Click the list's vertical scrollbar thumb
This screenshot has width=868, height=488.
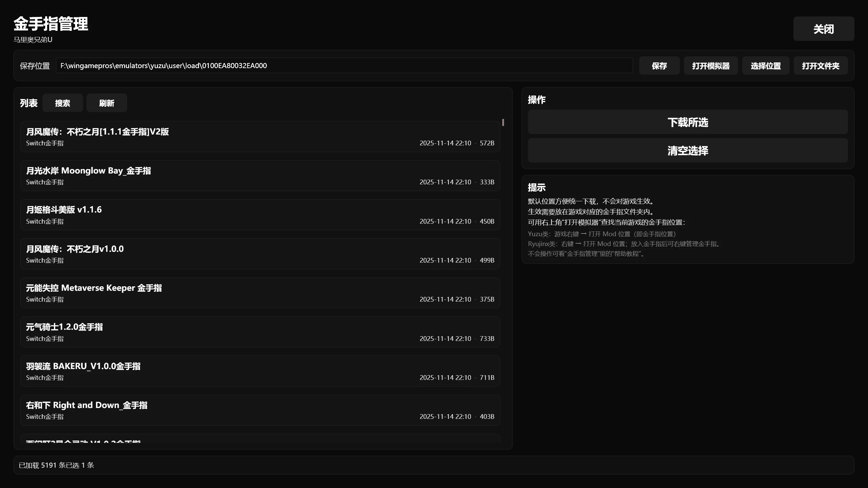503,122
